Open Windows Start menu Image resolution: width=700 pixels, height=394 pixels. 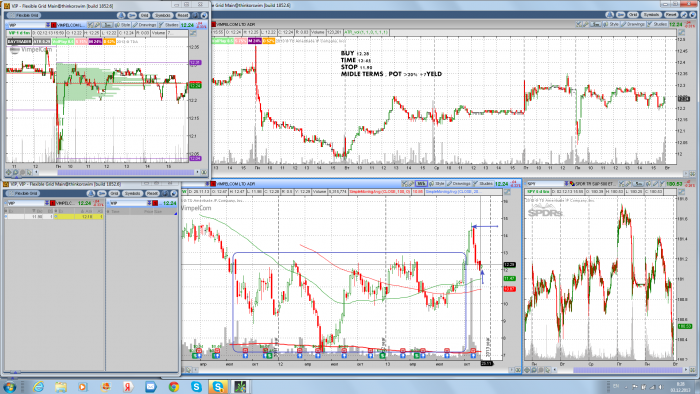pos(10,386)
